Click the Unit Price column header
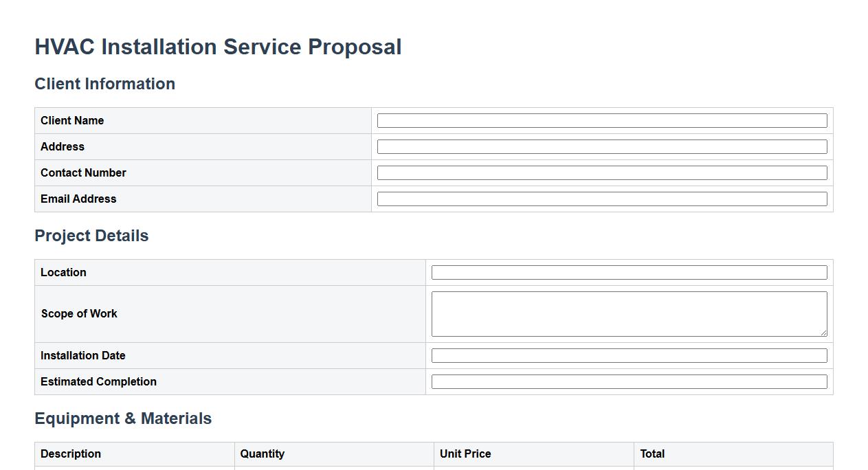 click(465, 454)
